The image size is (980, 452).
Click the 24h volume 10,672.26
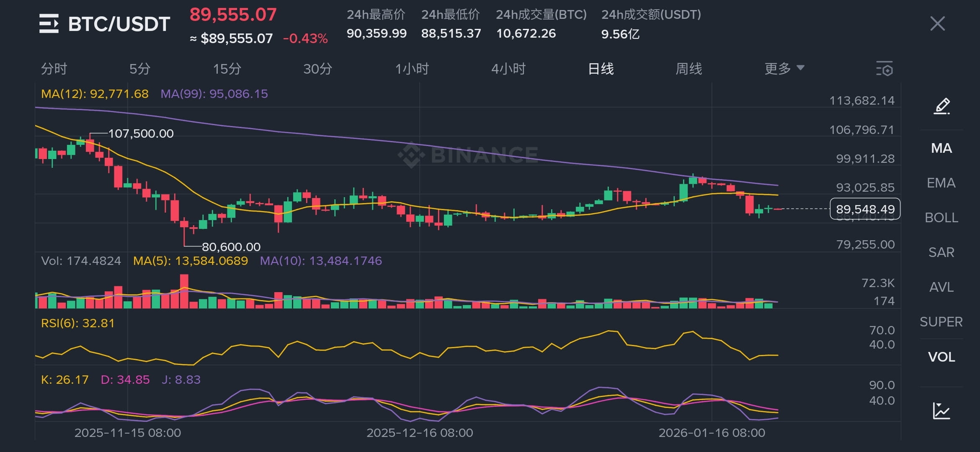[526, 33]
